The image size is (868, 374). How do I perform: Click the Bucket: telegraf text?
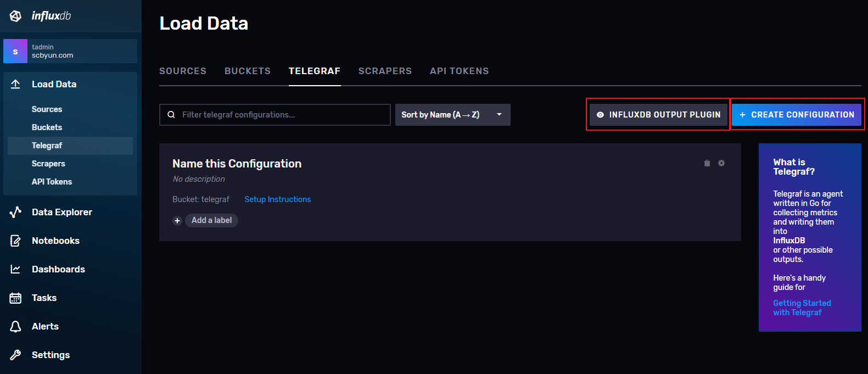(x=201, y=199)
